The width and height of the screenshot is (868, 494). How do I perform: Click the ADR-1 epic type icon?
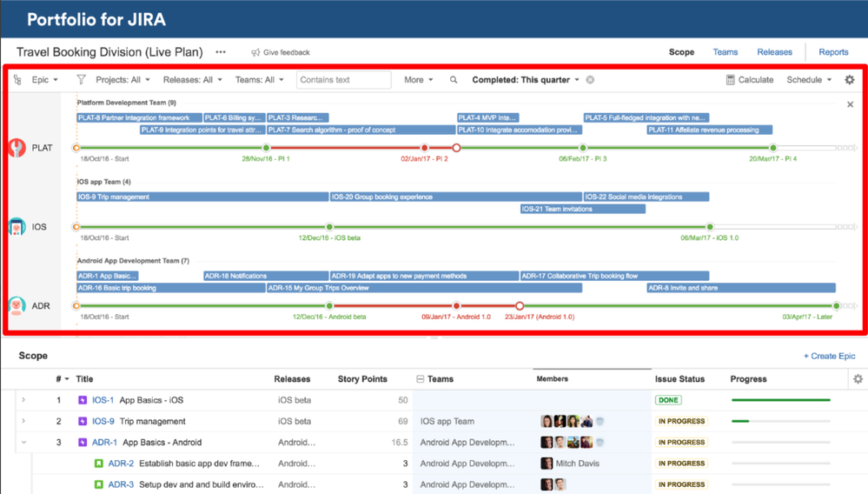[x=83, y=442]
